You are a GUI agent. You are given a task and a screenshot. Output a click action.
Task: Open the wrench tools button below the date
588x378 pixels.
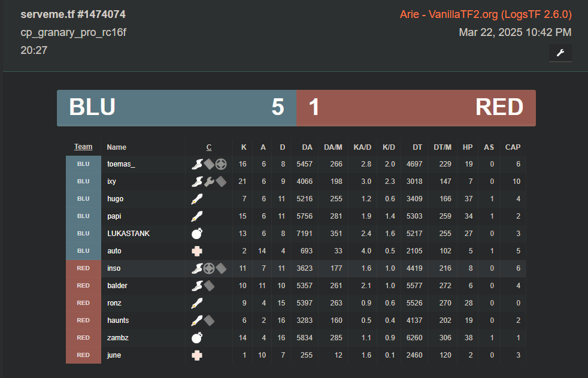(560, 53)
